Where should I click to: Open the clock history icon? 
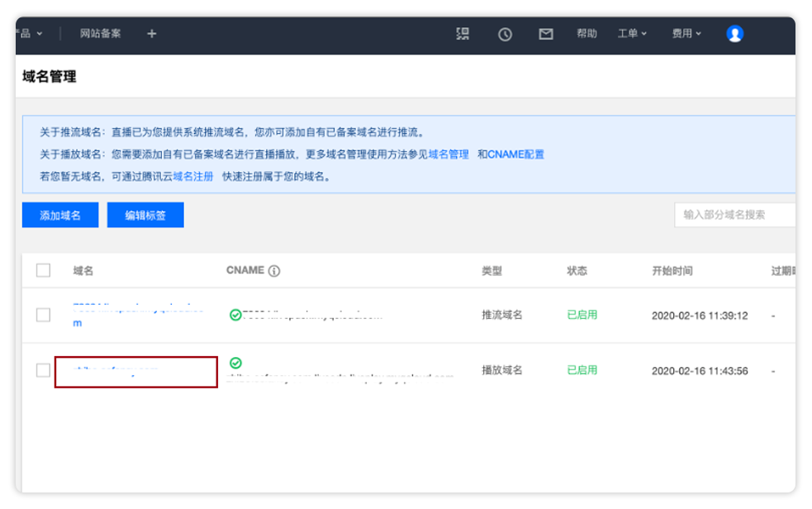[x=505, y=34]
